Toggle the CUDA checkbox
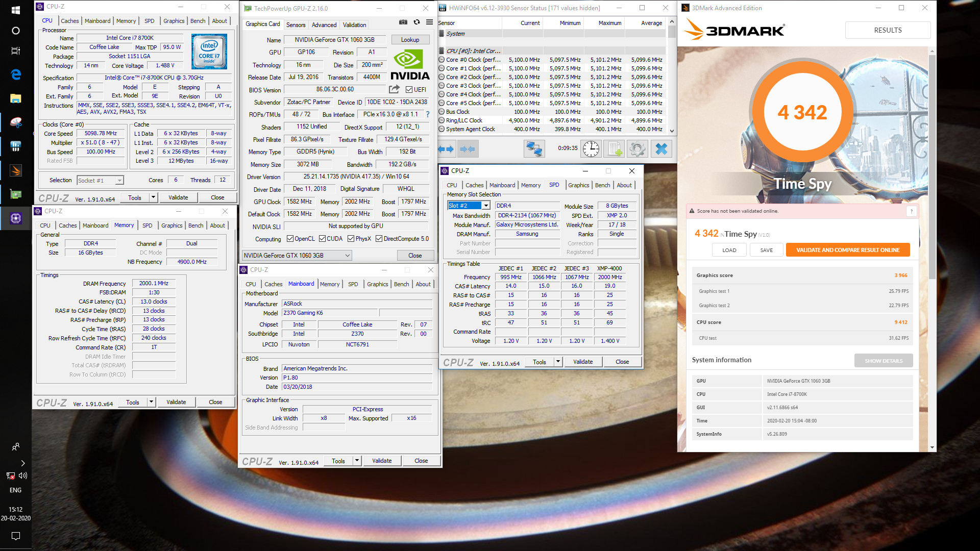The height and width of the screenshot is (551, 980). (322, 239)
